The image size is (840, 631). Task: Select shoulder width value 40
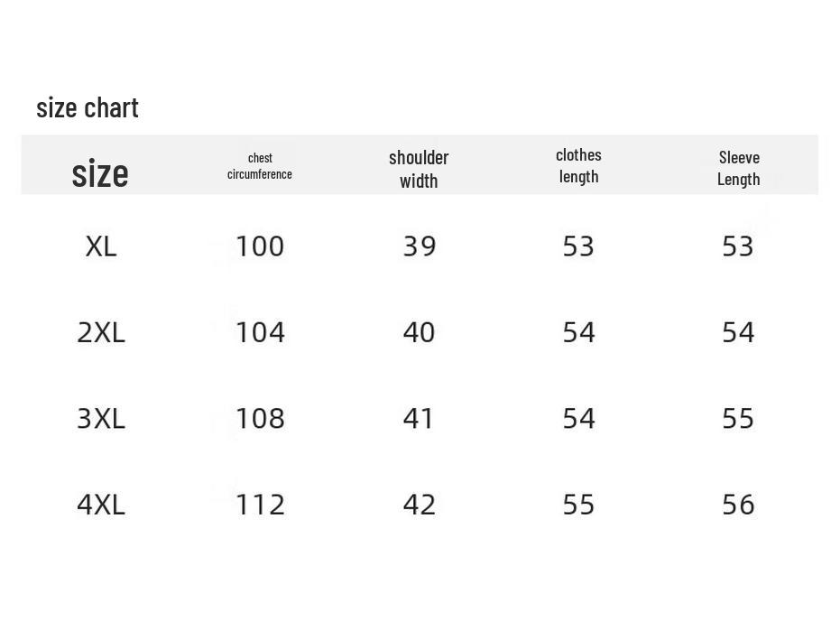point(420,332)
